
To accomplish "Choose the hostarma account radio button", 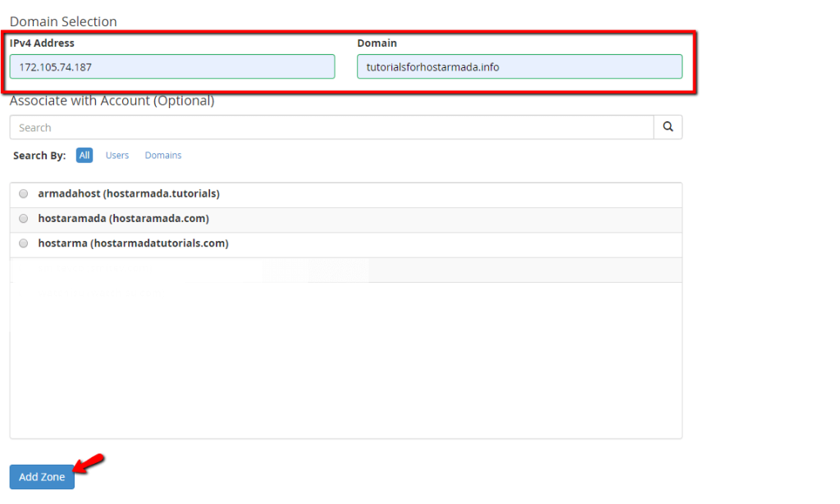I will pyautogui.click(x=24, y=243).
